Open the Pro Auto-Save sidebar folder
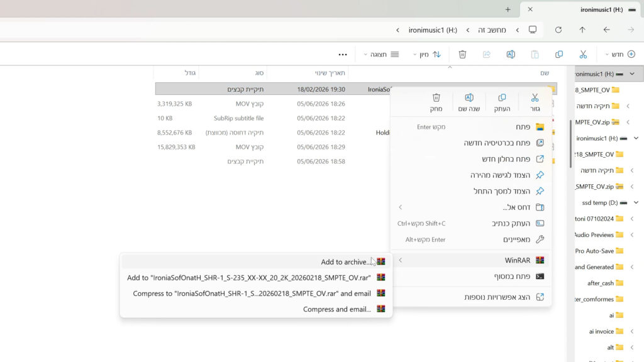The image size is (644, 362). [599, 251]
